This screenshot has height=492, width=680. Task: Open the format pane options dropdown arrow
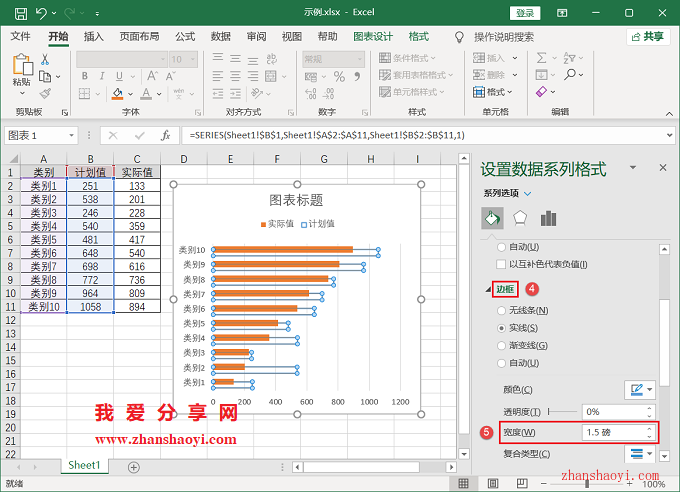(633, 167)
